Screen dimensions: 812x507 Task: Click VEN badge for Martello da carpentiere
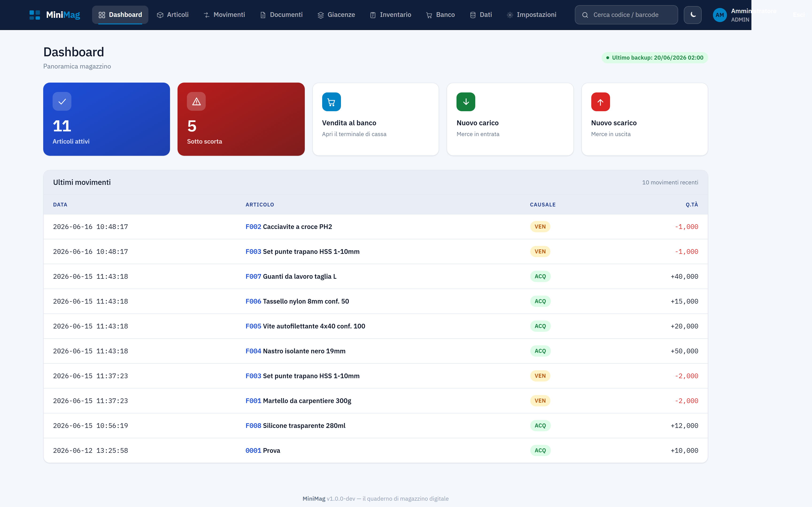click(x=540, y=401)
